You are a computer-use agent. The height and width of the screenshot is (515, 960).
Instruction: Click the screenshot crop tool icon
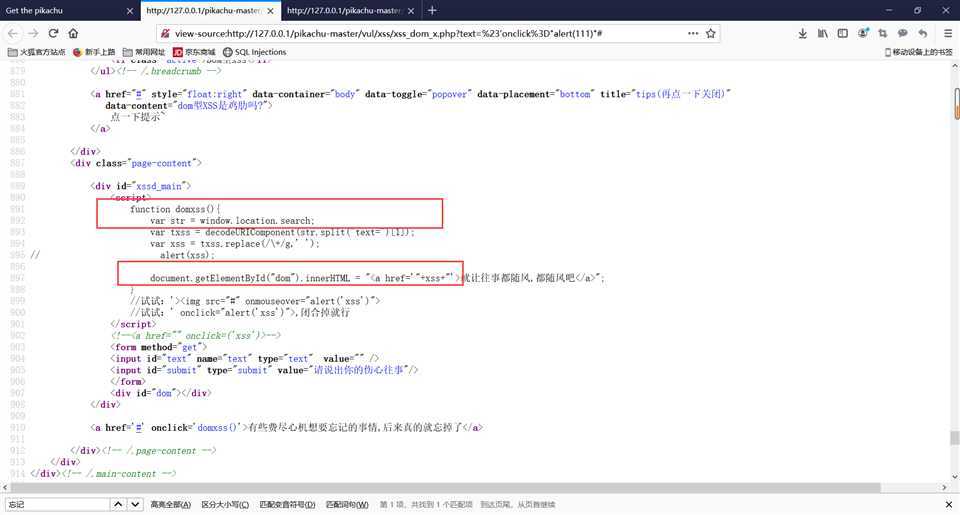882,33
